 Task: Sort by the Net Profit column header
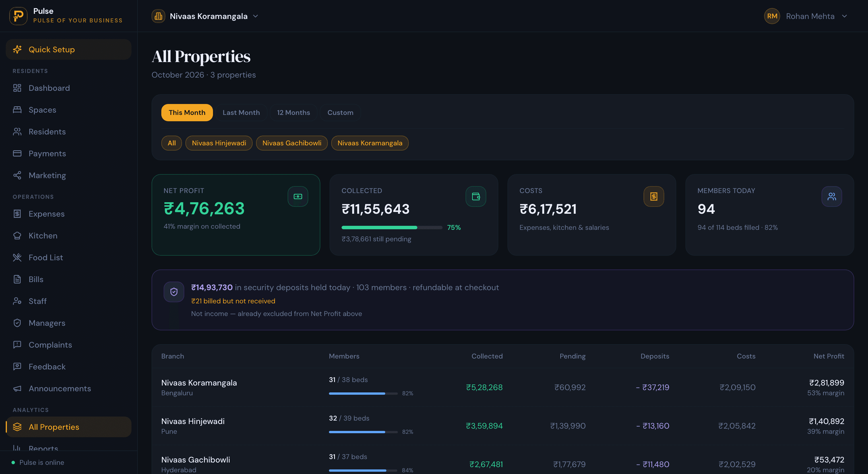pos(829,356)
